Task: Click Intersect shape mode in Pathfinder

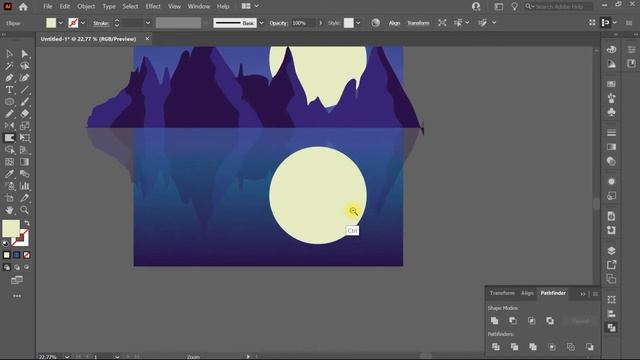Action: tap(531, 321)
